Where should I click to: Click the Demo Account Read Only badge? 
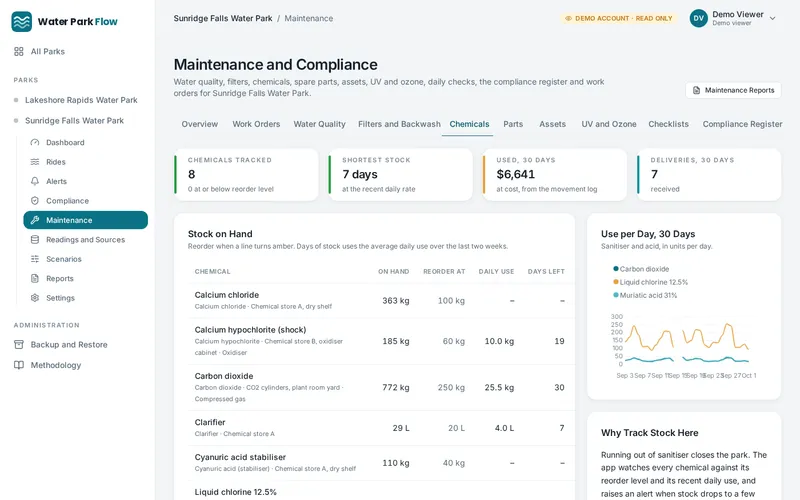pyautogui.click(x=618, y=18)
